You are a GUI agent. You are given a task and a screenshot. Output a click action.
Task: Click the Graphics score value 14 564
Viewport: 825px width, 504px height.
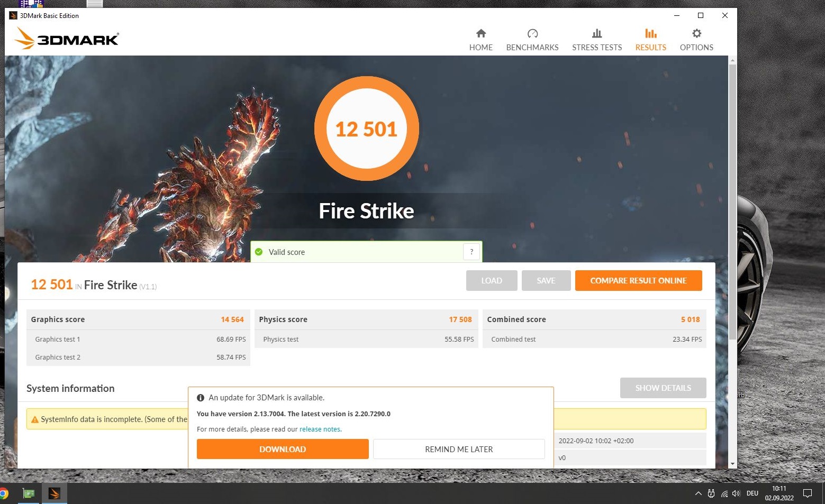[x=232, y=319]
